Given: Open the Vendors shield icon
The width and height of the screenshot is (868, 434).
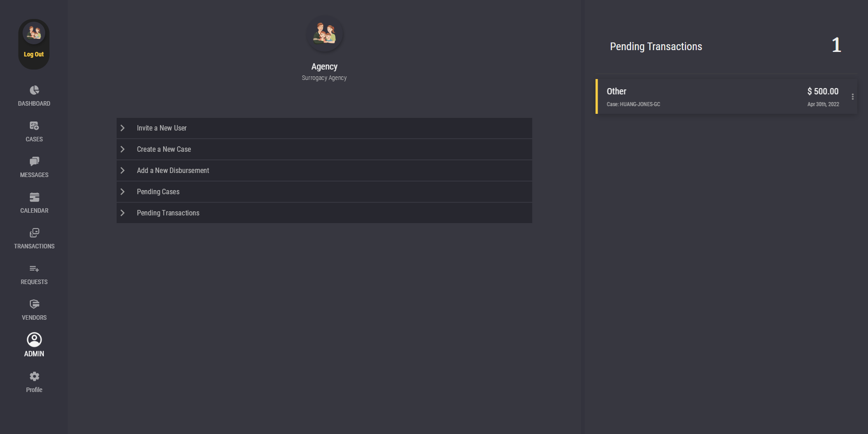Looking at the screenshot, I should [34, 304].
